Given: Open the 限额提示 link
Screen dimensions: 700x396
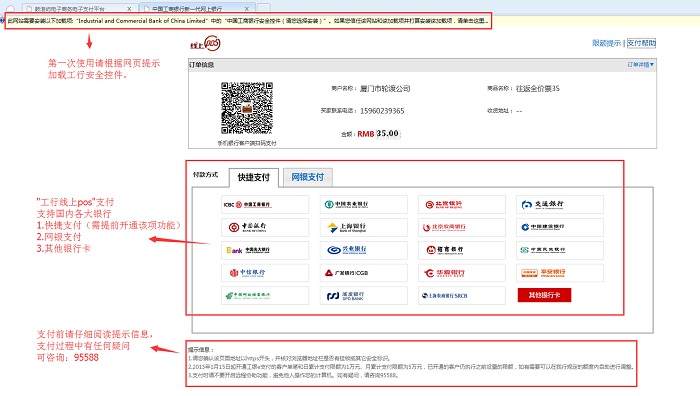Looking at the screenshot, I should click(606, 43).
